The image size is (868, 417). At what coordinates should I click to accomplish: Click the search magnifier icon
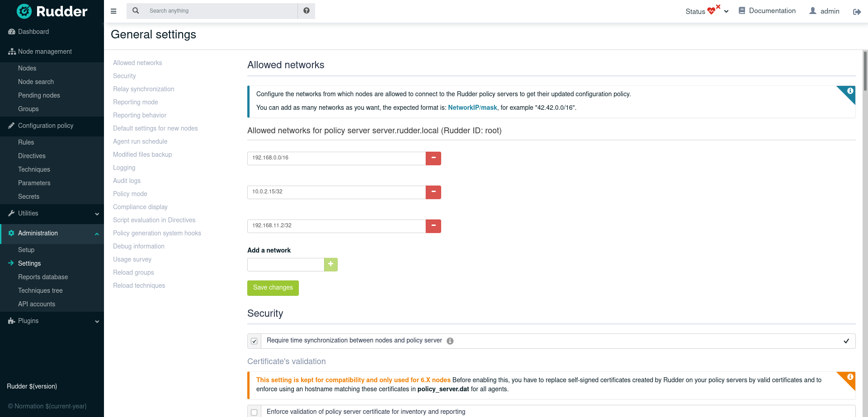coord(136,11)
